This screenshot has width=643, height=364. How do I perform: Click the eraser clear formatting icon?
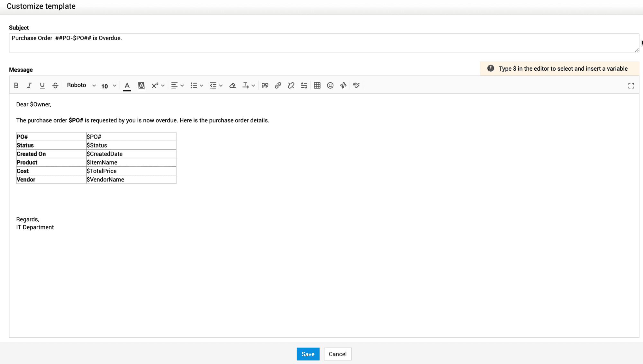(x=232, y=85)
